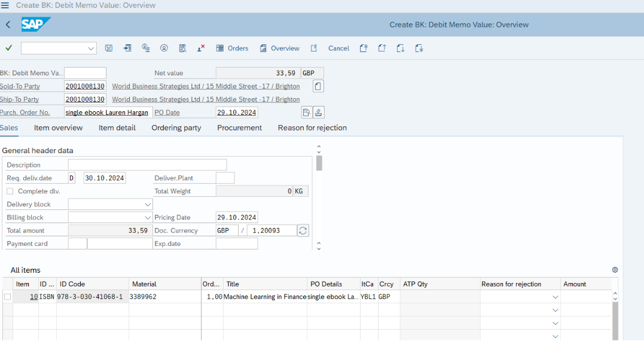644x341 pixels.
Task: Open the All items table settings gear
Action: click(615, 270)
